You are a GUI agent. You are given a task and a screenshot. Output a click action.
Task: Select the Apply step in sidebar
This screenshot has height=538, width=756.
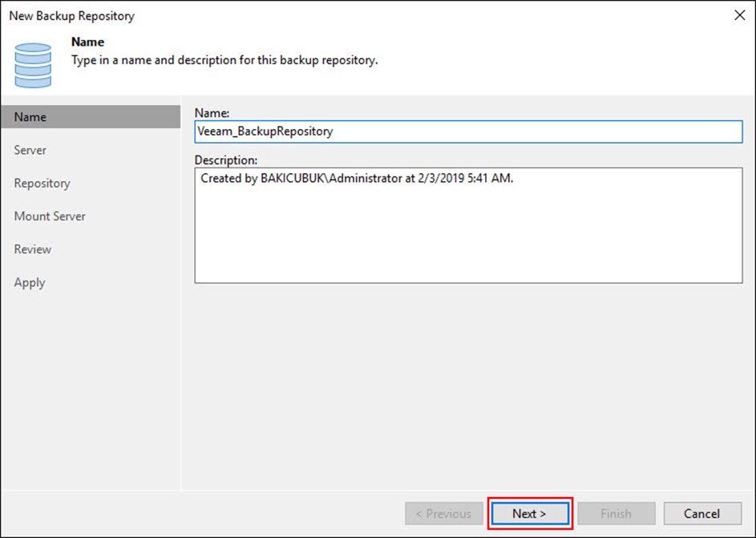point(30,282)
